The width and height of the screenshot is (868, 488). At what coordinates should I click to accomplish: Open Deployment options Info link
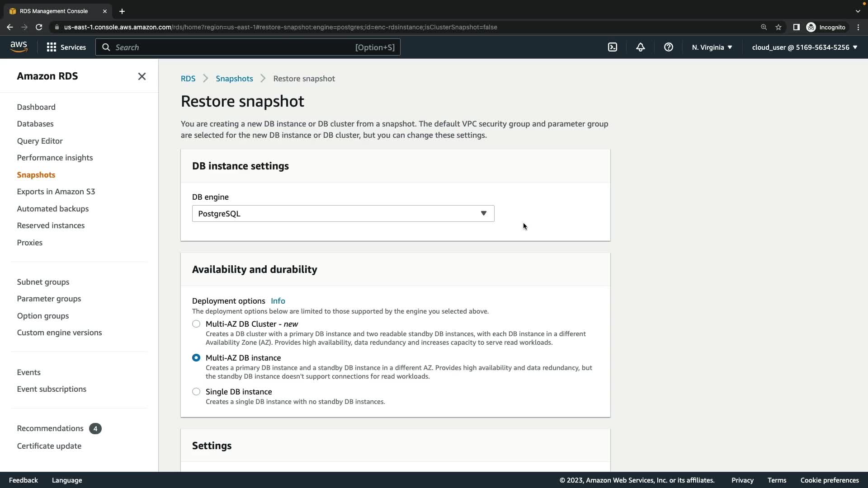278,301
